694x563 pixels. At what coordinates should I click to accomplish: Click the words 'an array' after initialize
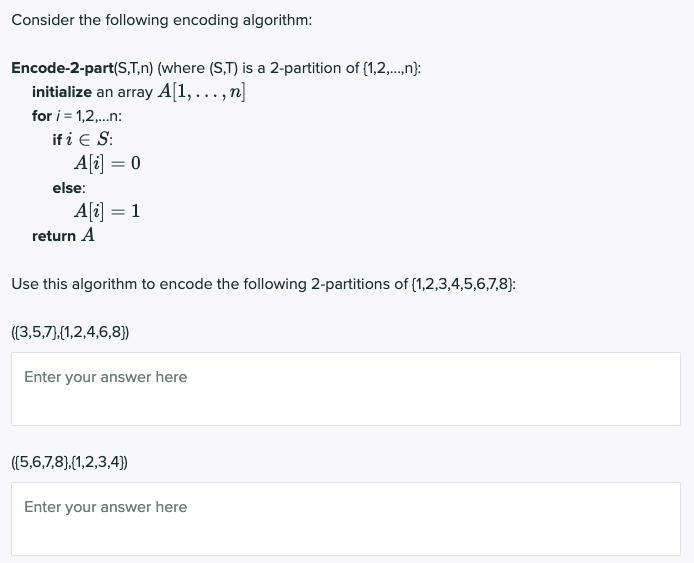[124, 92]
